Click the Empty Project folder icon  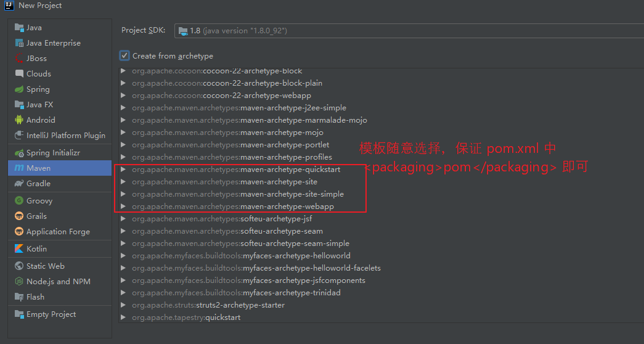[19, 314]
